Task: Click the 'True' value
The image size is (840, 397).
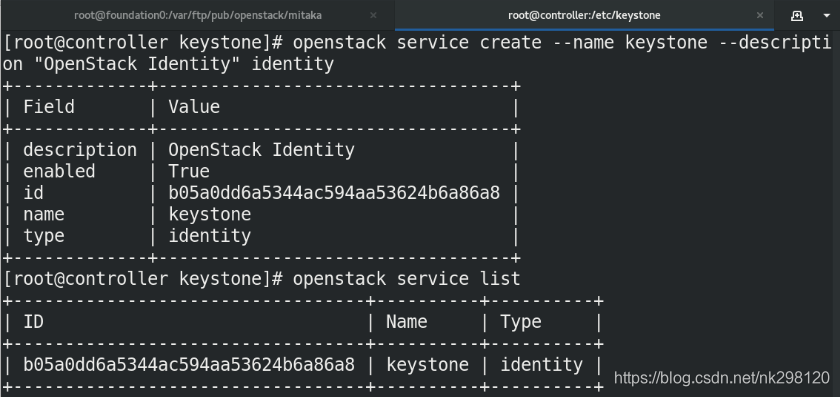Action: pyautogui.click(x=189, y=171)
